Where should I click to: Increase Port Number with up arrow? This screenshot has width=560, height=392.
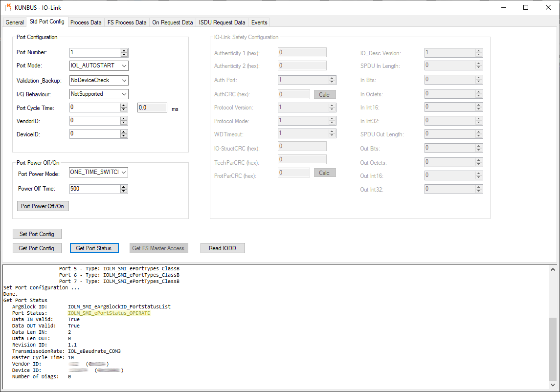(124, 50)
